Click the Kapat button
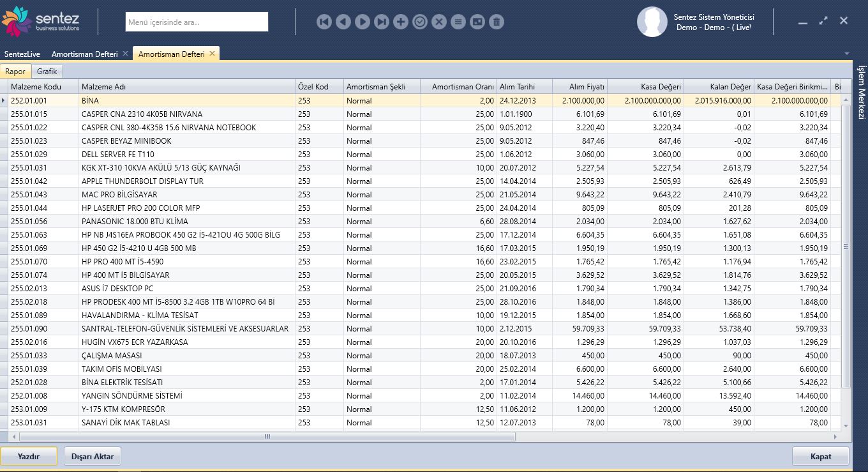 [x=821, y=456]
